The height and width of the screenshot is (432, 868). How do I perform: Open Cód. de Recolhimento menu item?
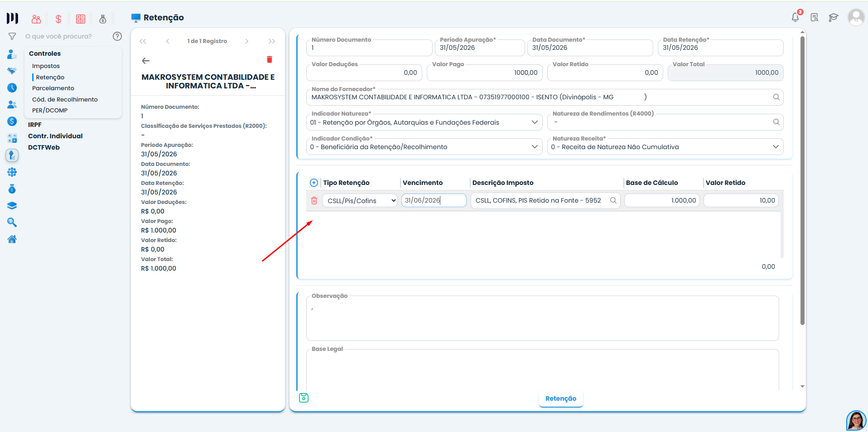[65, 99]
